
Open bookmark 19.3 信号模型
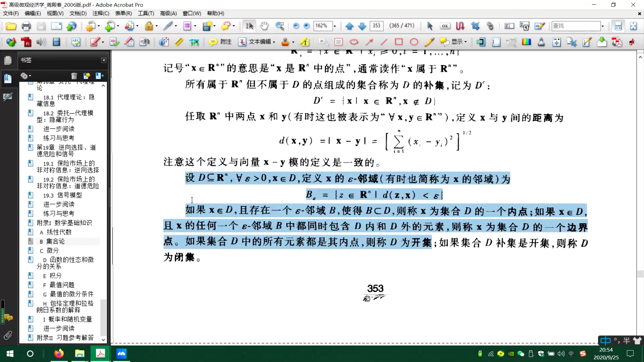[x=62, y=195]
